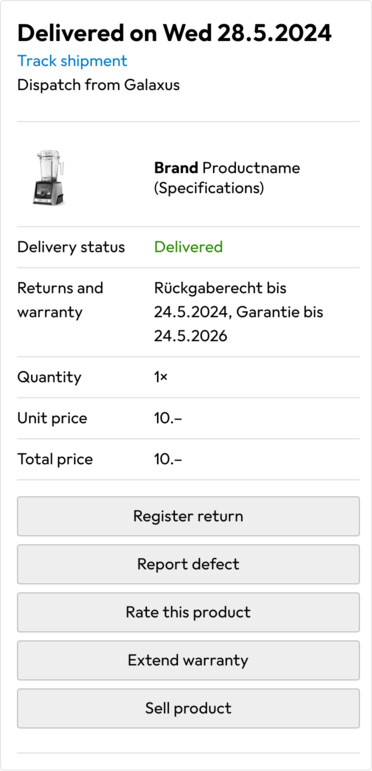Click the Dispatch from Galaxus text
The height and width of the screenshot is (771, 372).
tap(98, 85)
